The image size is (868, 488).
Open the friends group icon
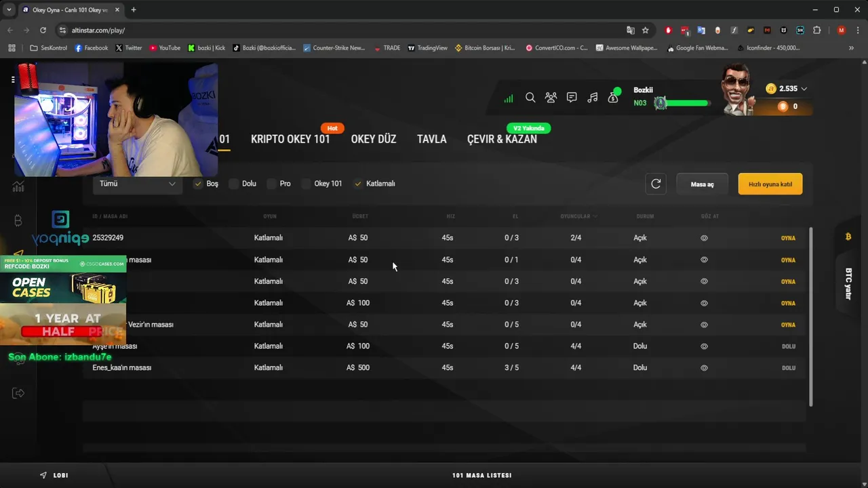click(551, 98)
